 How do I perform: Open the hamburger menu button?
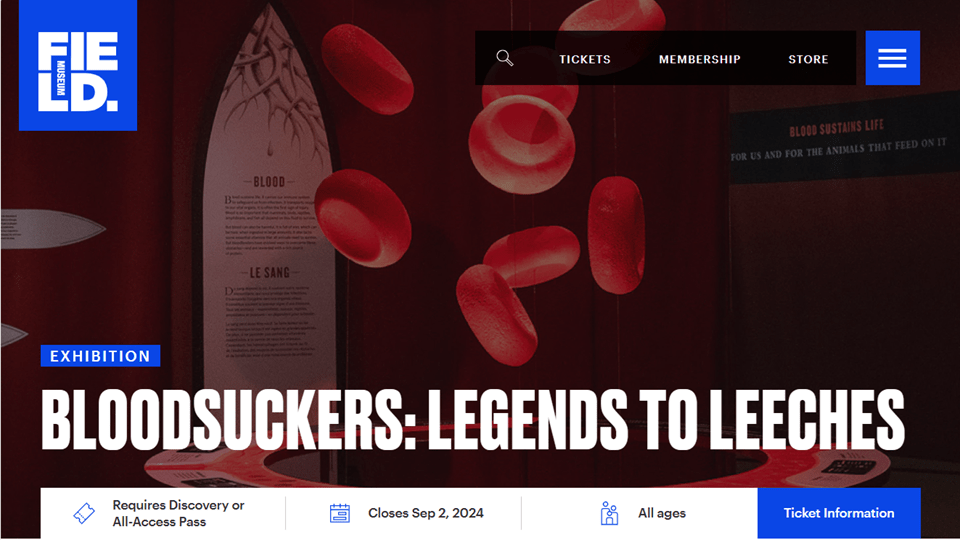click(x=892, y=58)
